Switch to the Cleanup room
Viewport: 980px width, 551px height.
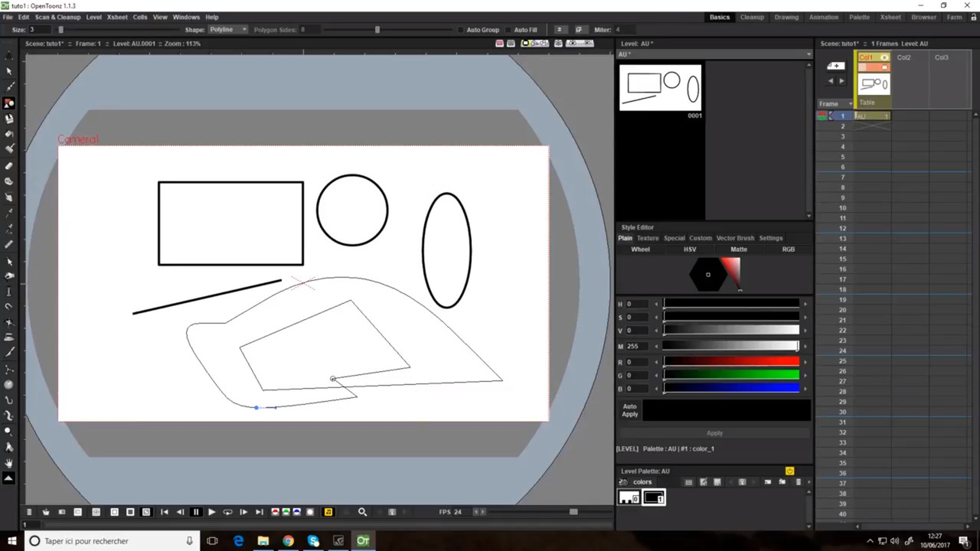(752, 17)
